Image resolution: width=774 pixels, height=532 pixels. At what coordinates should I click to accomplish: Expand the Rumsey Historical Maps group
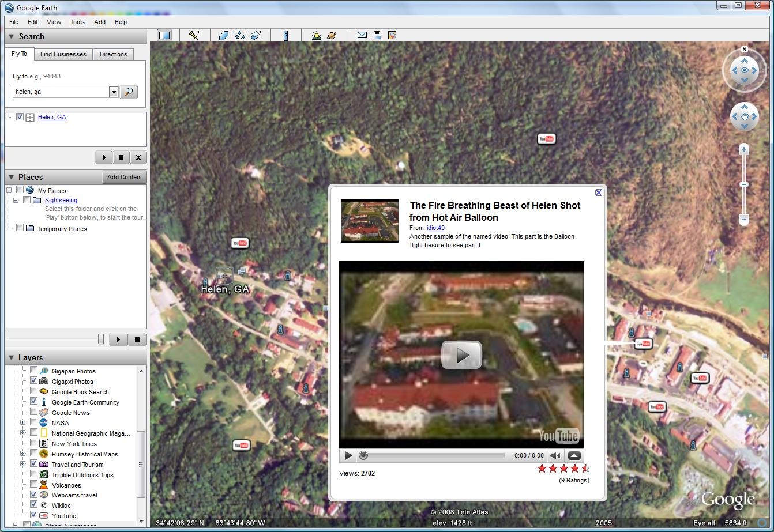tap(23, 454)
